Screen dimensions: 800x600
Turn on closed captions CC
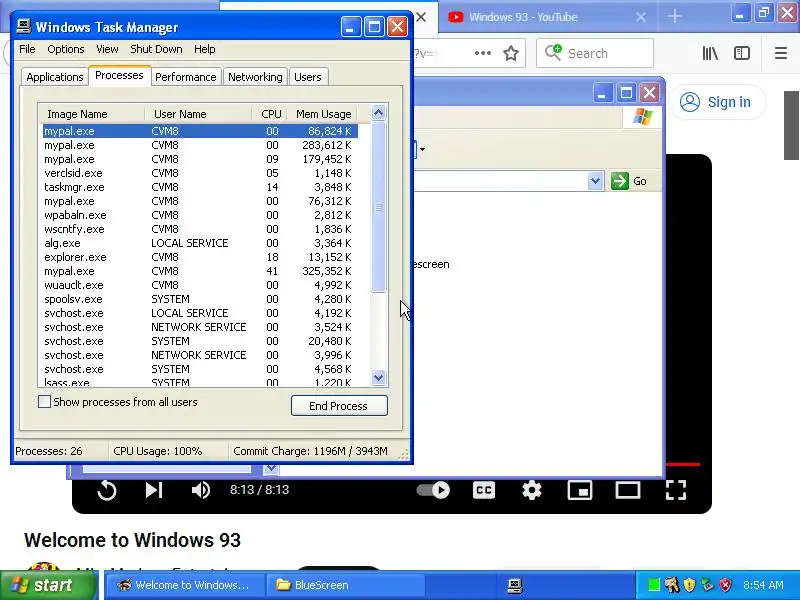click(x=484, y=490)
